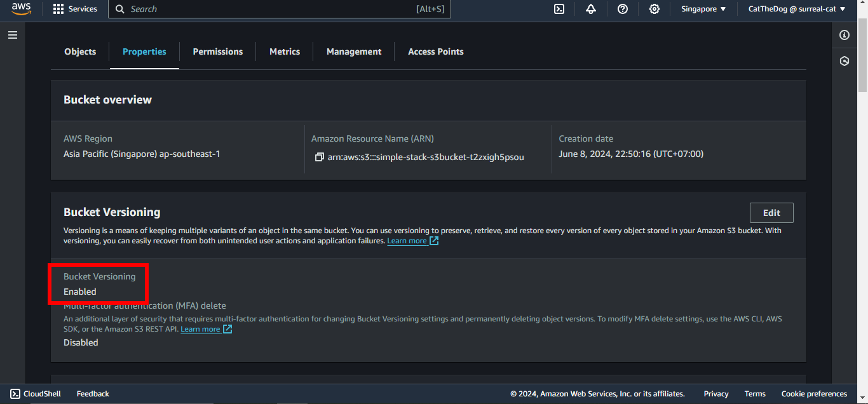868x404 pixels.
Task: Open the notifications bell
Action: pos(591,9)
